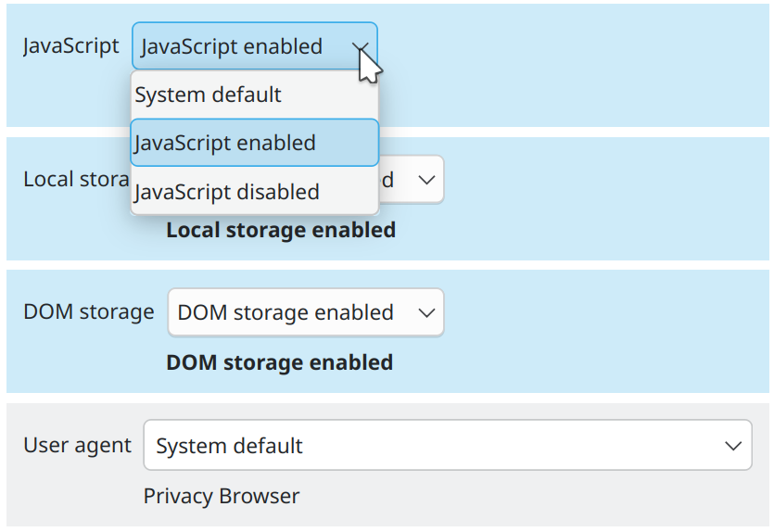Click the "Privacy Browser" text under User agent
Screen dimensions: 774x532
tap(222, 496)
